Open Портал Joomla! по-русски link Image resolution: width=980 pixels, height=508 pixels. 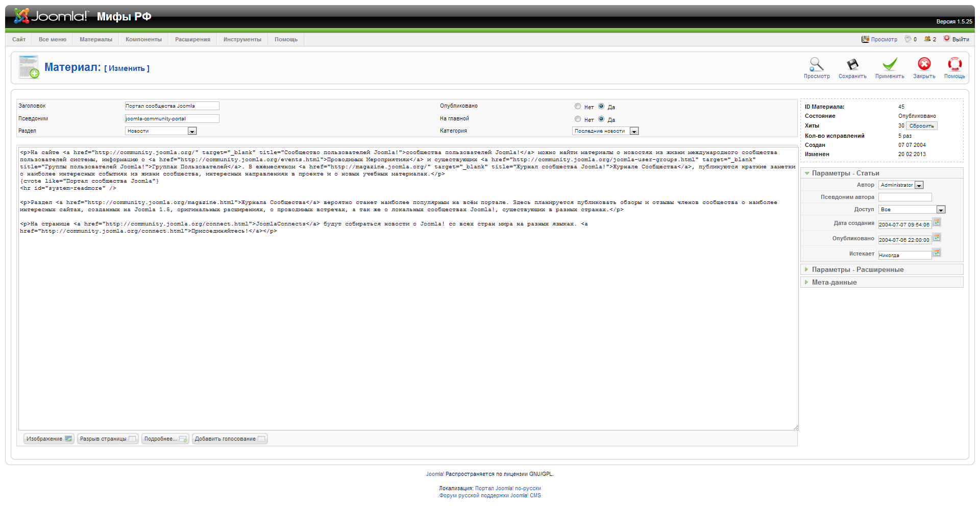[508, 488]
